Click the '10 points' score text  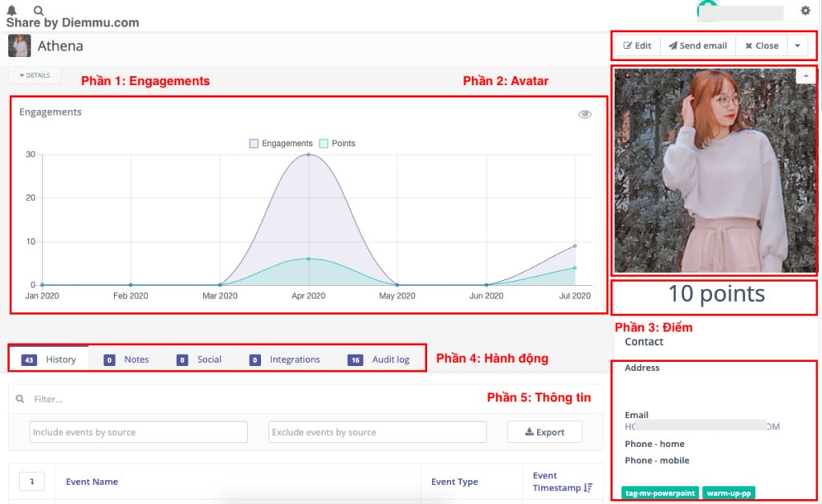716,294
